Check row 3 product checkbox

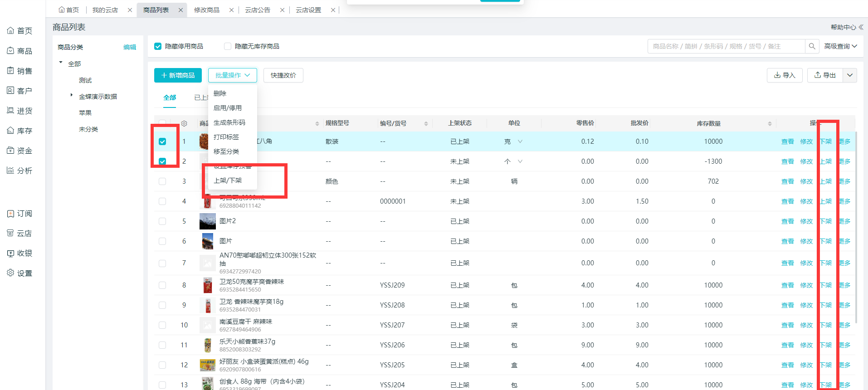point(162,181)
